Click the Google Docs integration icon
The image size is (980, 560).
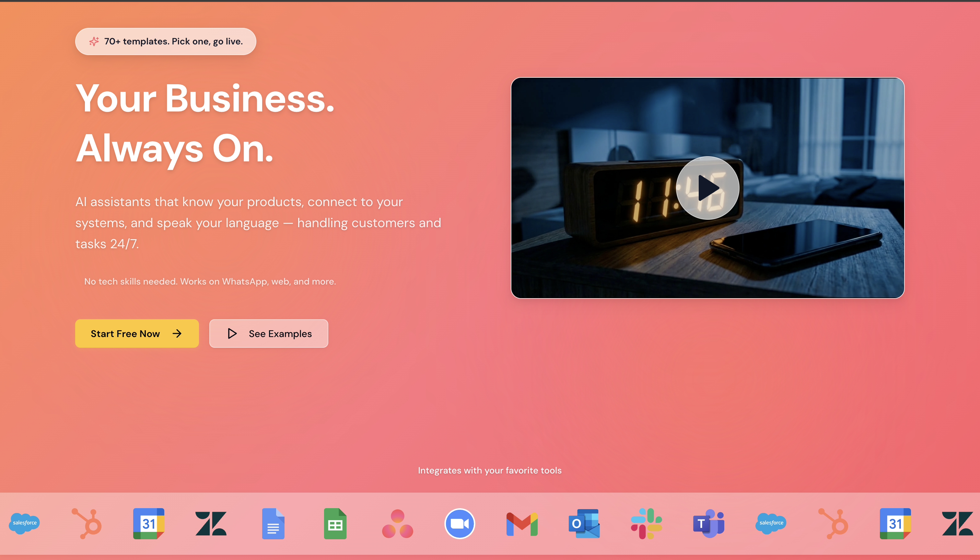click(x=273, y=523)
